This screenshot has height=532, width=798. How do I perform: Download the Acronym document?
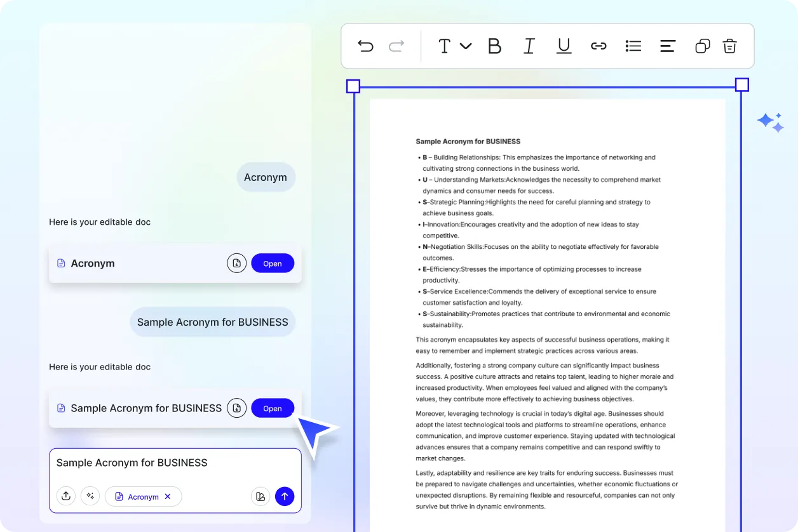236,263
